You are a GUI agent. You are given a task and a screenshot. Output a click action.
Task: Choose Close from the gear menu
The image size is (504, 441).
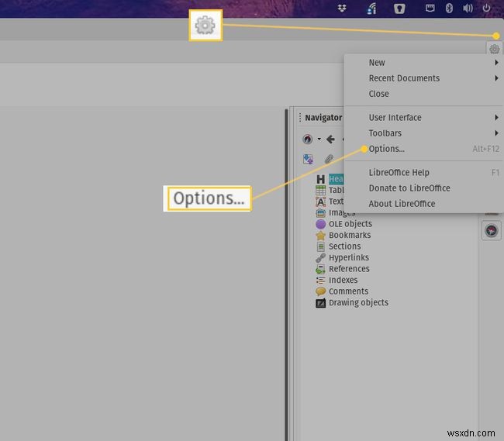point(424,94)
